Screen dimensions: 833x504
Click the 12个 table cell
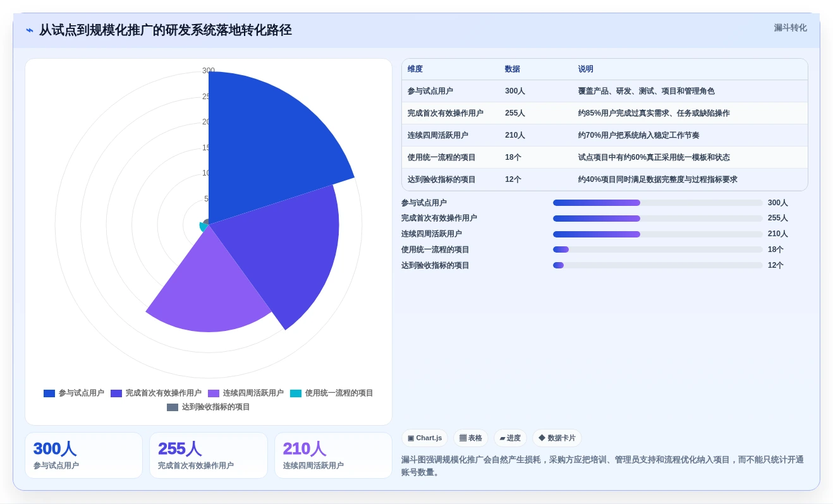[x=513, y=180]
